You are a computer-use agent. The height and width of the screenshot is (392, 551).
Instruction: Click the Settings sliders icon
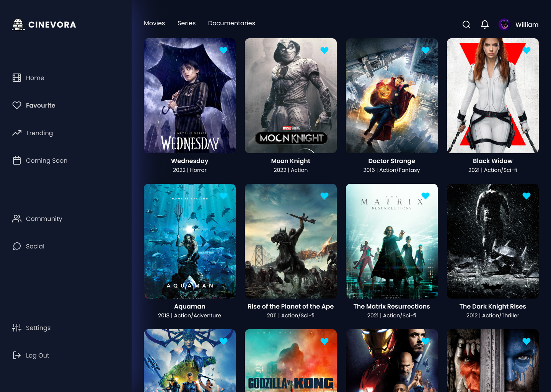17,328
